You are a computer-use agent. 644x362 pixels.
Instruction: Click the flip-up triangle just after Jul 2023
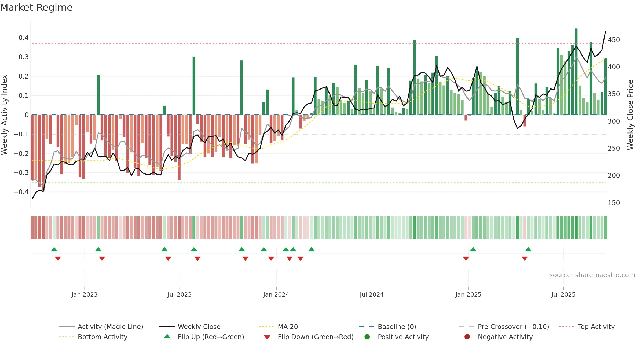[x=194, y=249]
